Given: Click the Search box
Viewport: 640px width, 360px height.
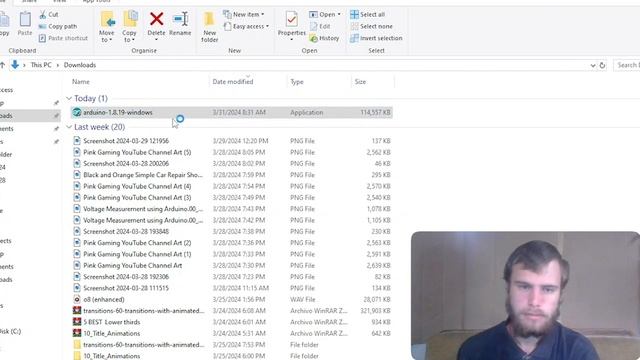Looking at the screenshot, I should (x=627, y=65).
